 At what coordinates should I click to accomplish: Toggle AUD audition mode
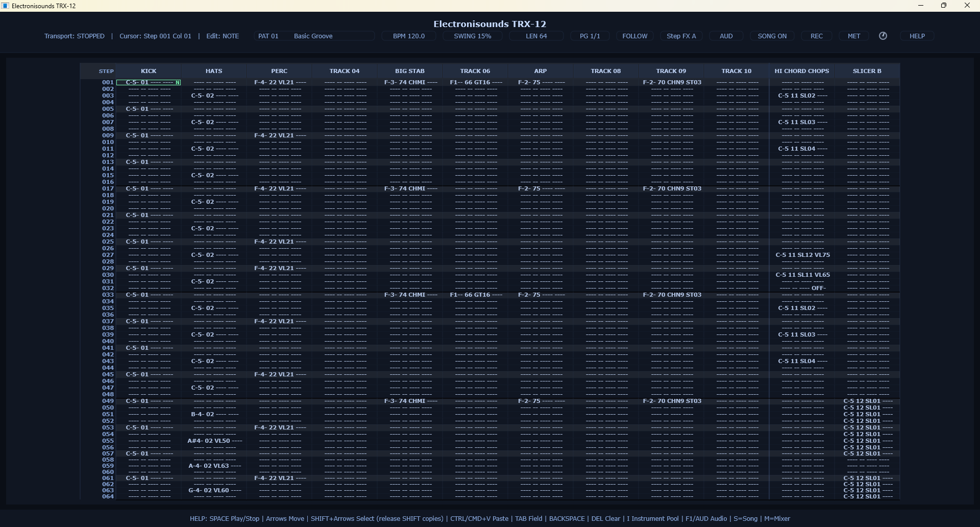click(x=726, y=36)
